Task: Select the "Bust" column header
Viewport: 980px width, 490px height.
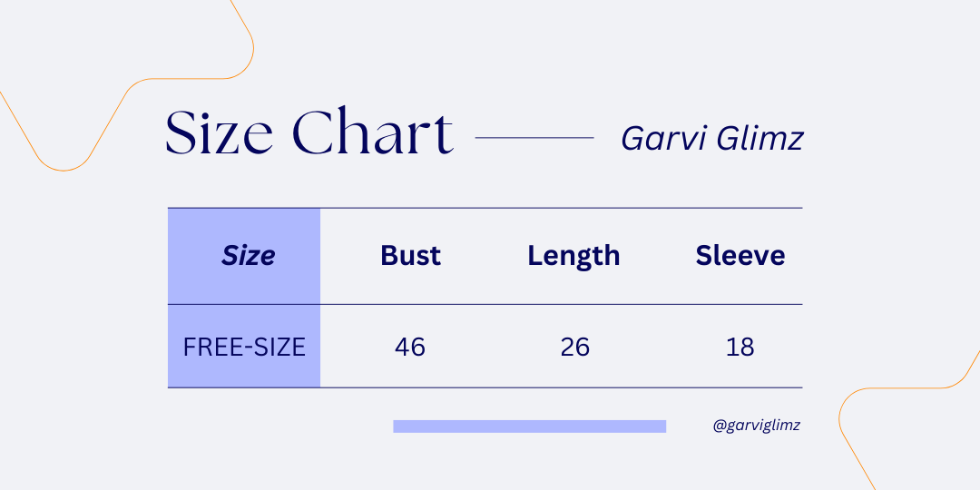Action: pyautogui.click(x=410, y=256)
